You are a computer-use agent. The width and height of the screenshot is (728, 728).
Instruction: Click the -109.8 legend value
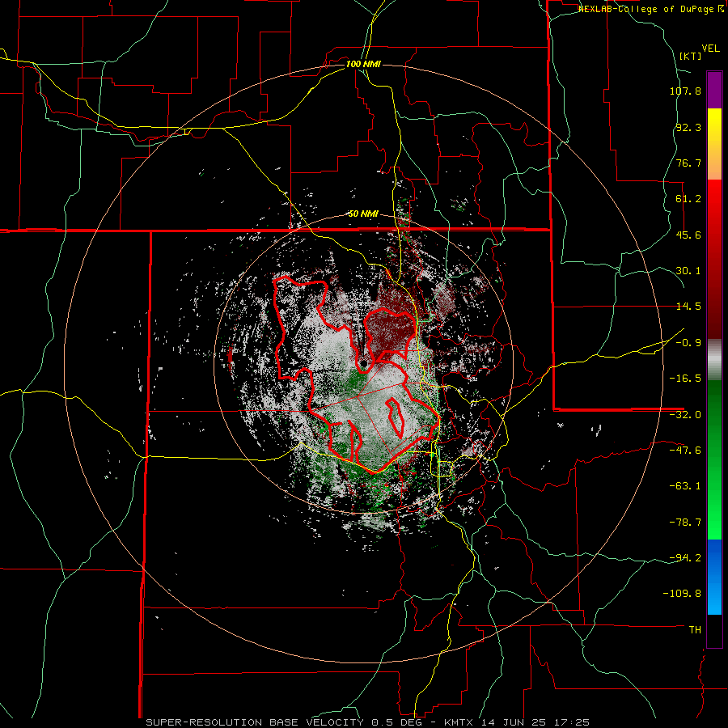pyautogui.click(x=683, y=594)
